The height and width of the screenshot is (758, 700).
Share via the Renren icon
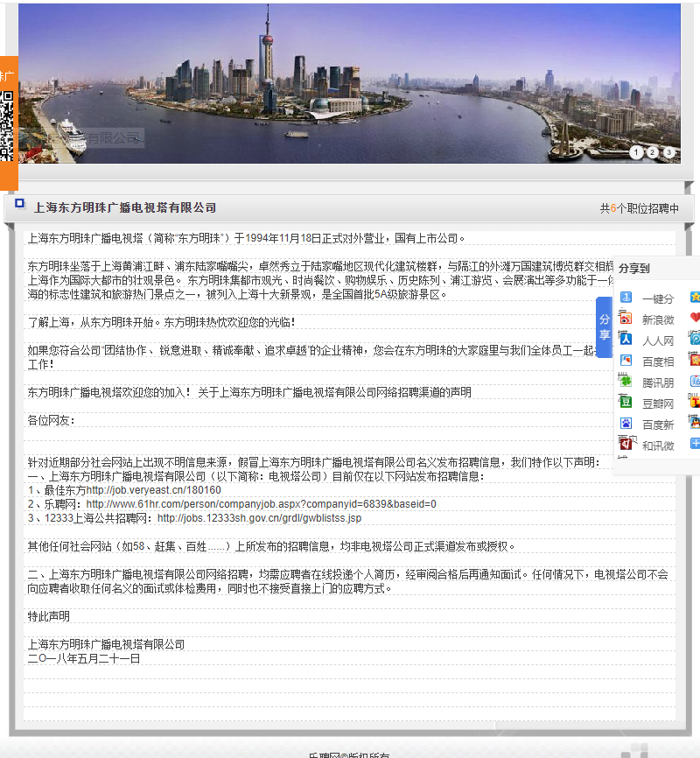pyautogui.click(x=626, y=340)
